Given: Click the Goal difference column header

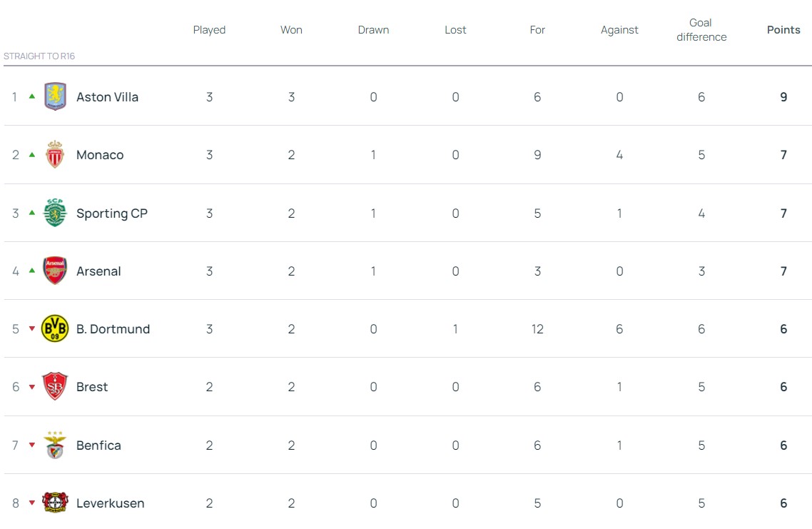Looking at the screenshot, I should click(x=701, y=30).
